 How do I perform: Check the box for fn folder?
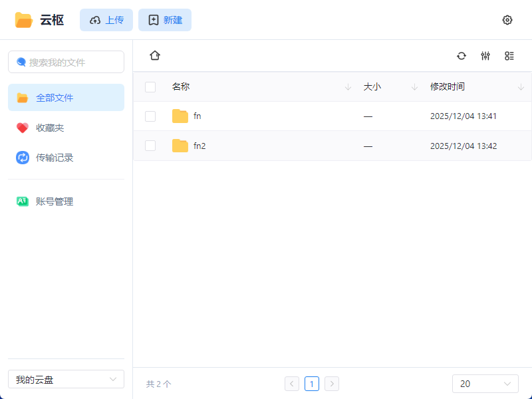(150, 116)
